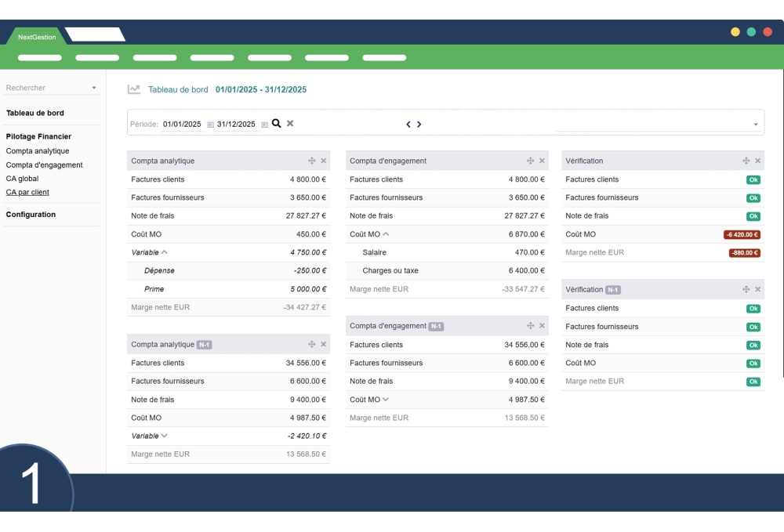Viewport: 784px width, 532px height.
Task: Open the Rechercher dropdown in the sidebar
Action: pyautogui.click(x=94, y=88)
